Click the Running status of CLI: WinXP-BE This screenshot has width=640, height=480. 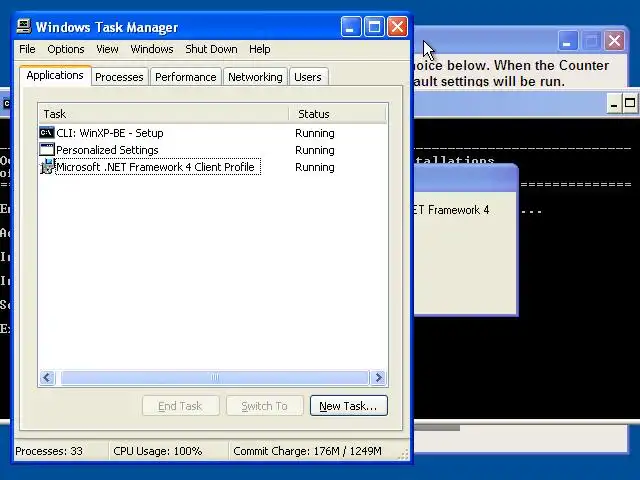[x=315, y=133]
